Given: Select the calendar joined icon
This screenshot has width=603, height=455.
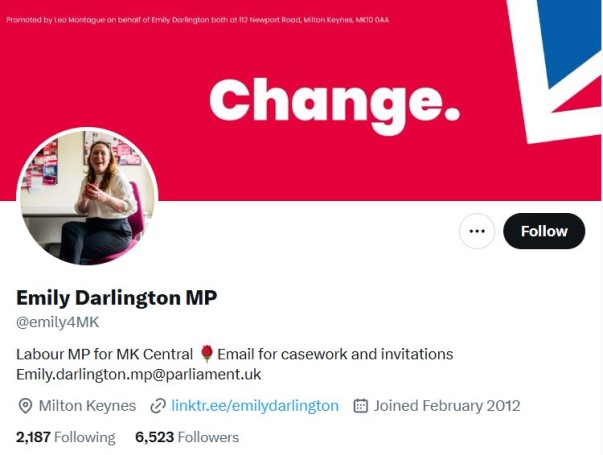Looking at the screenshot, I should [x=360, y=406].
